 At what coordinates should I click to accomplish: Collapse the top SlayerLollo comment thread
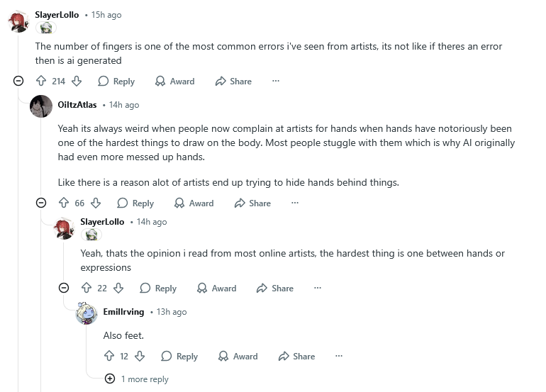(18, 82)
